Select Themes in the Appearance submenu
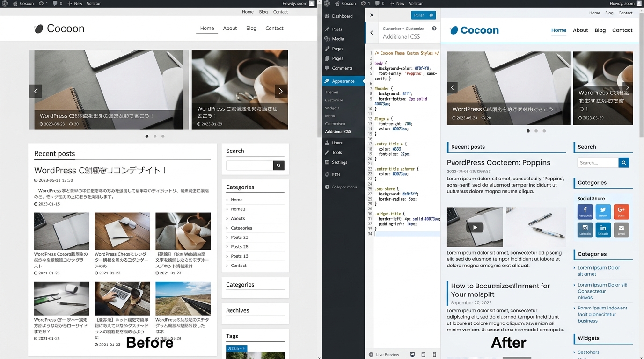 tap(332, 92)
